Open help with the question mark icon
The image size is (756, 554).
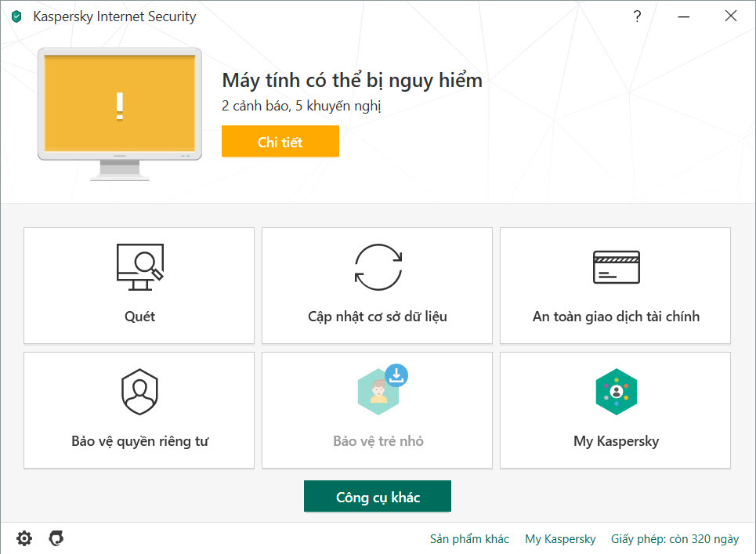(637, 16)
